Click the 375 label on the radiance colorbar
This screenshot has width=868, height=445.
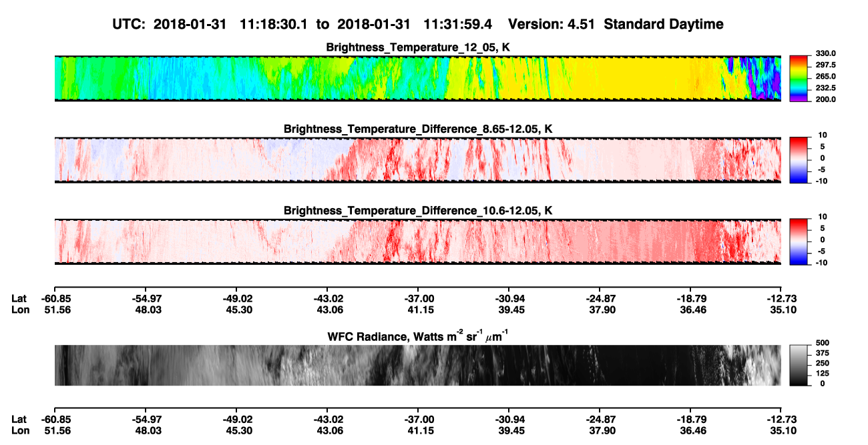(x=823, y=354)
